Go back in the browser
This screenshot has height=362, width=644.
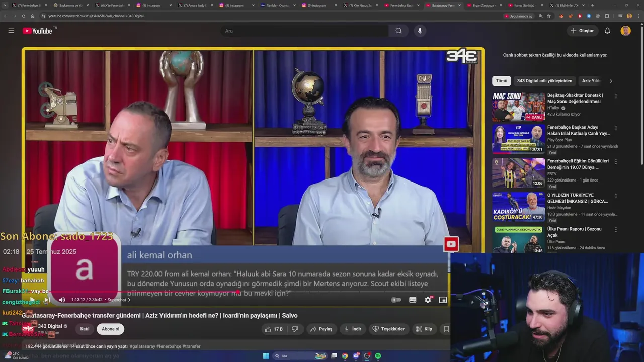(x=6, y=16)
